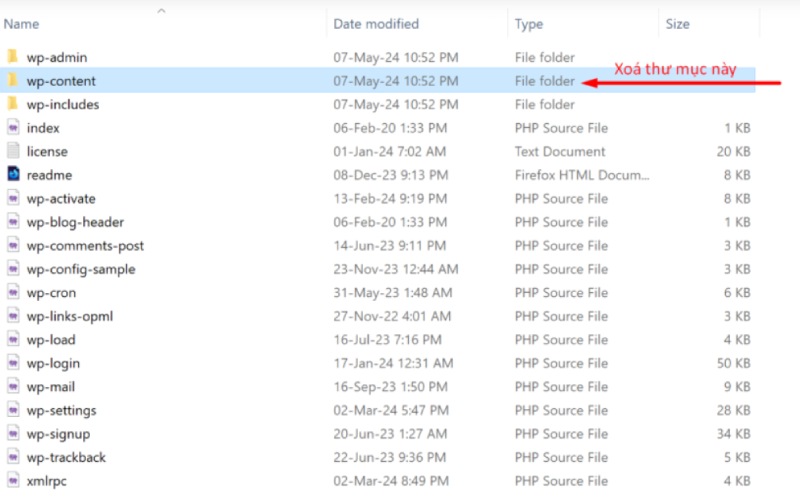Click the wp-includes folder icon

point(13,104)
